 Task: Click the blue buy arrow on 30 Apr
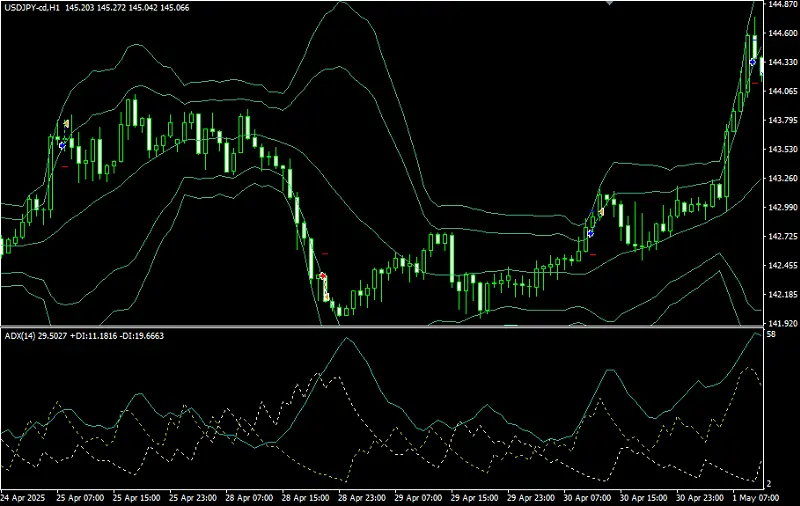point(590,233)
